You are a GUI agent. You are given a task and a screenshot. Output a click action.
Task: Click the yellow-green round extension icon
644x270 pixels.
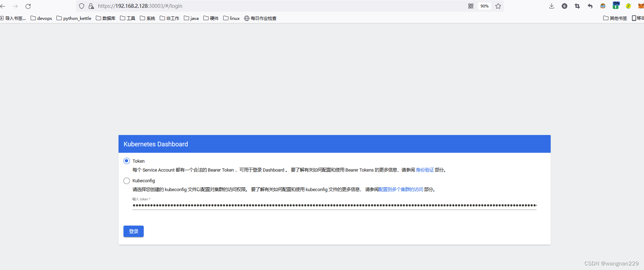(x=628, y=6)
